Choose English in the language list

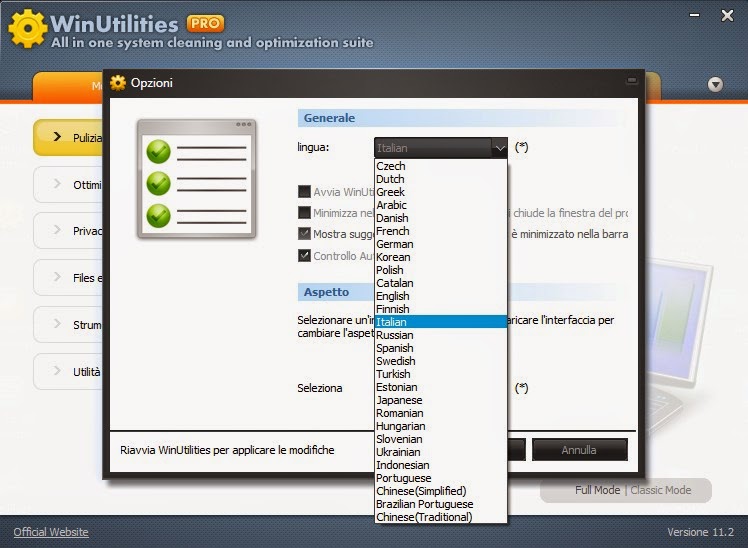coord(440,296)
